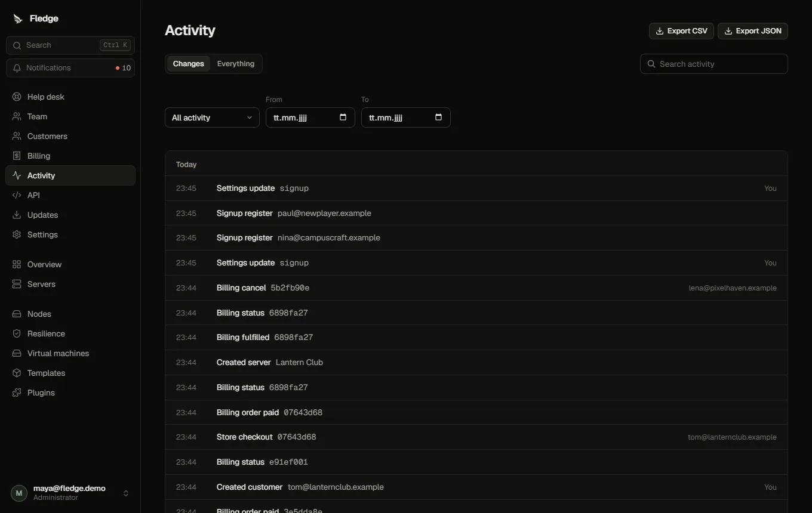The image size is (812, 513).
Task: Export activity as CSV
Action: point(681,31)
